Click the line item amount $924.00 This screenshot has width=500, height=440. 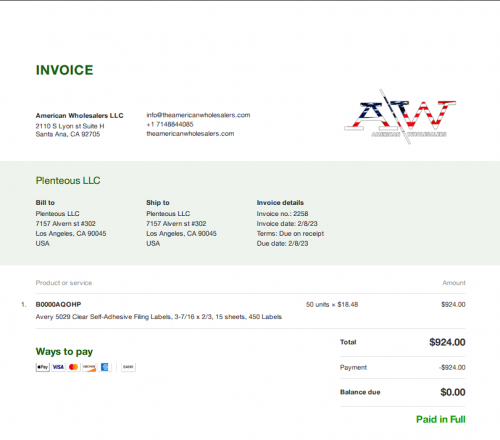click(453, 305)
